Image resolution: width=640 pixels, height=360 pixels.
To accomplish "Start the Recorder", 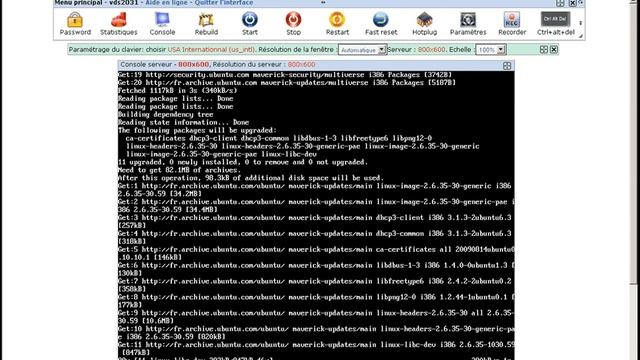I will pos(512,24).
